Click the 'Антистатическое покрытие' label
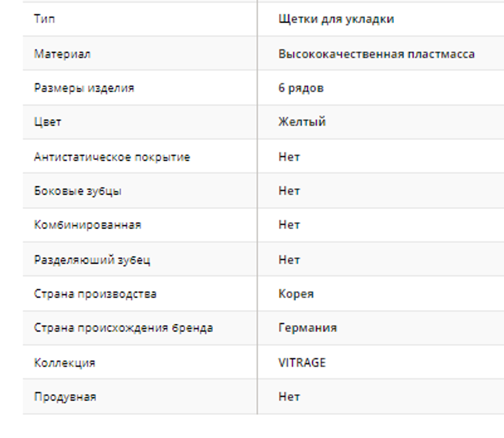The height and width of the screenshot is (438, 504). pyautogui.click(x=112, y=157)
